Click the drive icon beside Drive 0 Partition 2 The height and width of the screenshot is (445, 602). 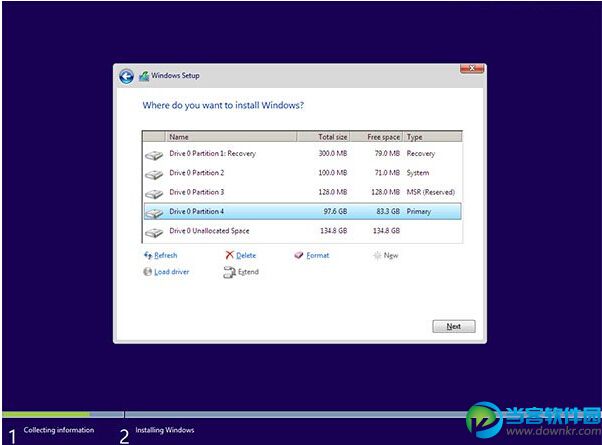pos(154,175)
